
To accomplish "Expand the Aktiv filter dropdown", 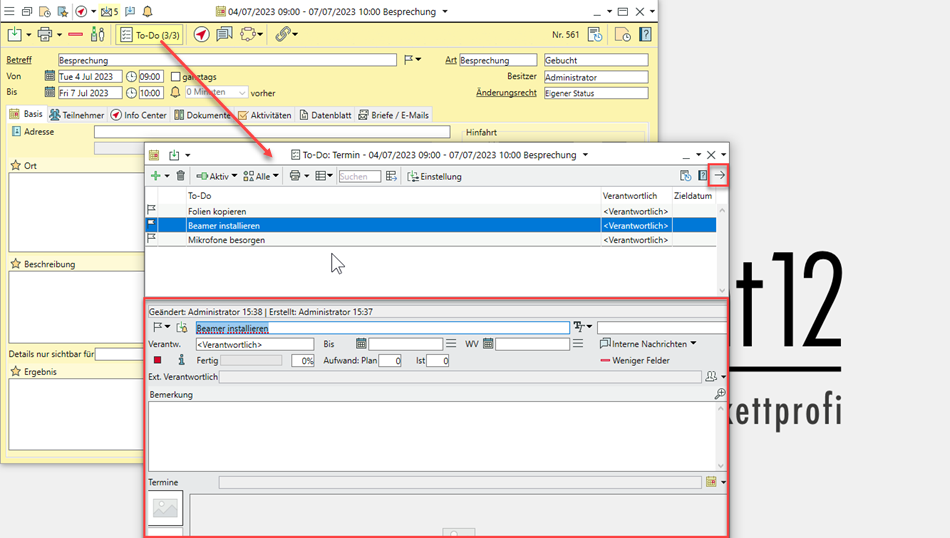I will click(x=216, y=176).
